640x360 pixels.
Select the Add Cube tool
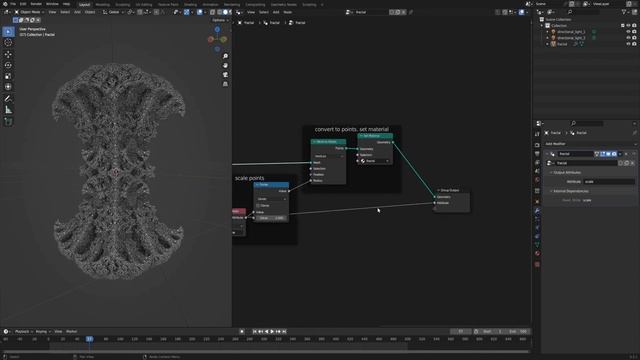click(x=8, y=122)
